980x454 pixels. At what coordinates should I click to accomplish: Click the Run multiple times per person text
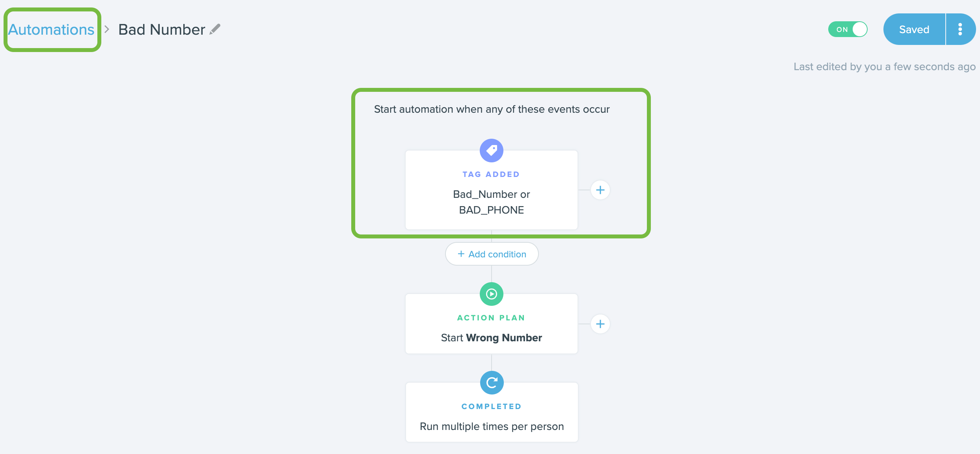(x=492, y=426)
